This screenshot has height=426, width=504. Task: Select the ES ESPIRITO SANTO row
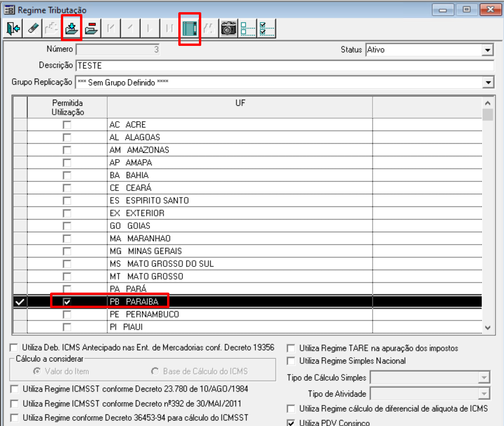point(248,201)
